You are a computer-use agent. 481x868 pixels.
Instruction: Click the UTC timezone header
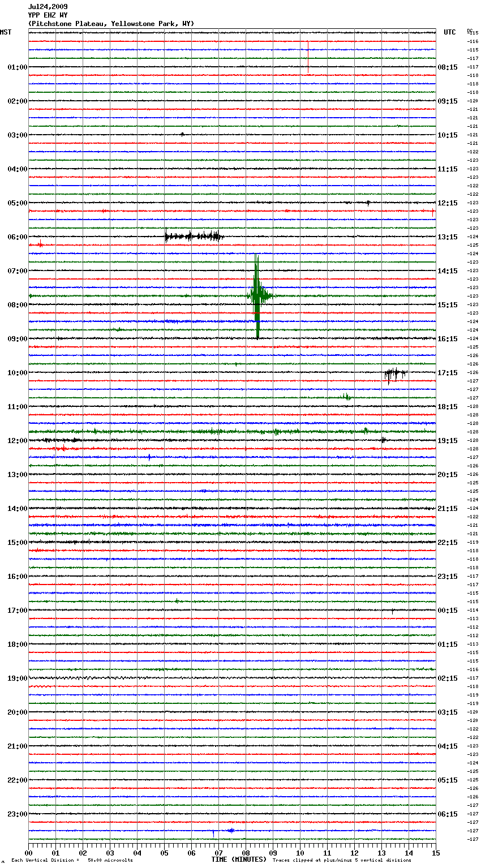(450, 32)
